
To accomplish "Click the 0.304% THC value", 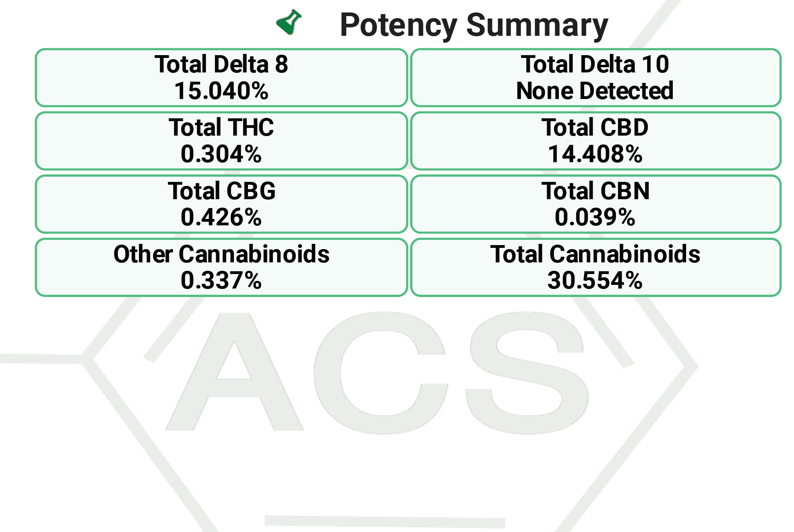I will click(x=221, y=154).
